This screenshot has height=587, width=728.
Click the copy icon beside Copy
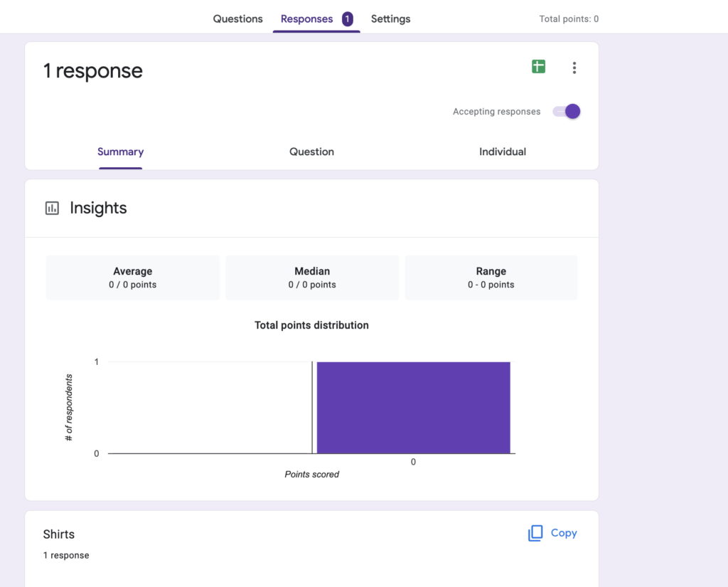point(537,533)
